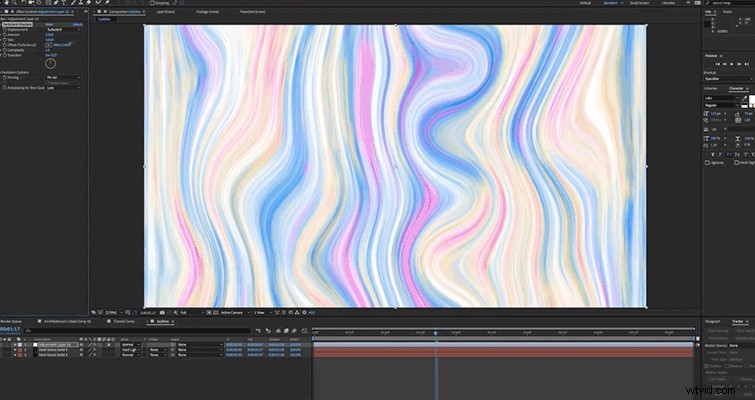The image size is (755, 400).
Task: Toggle the Ligatures checkbox in Character panel
Action: point(707,163)
